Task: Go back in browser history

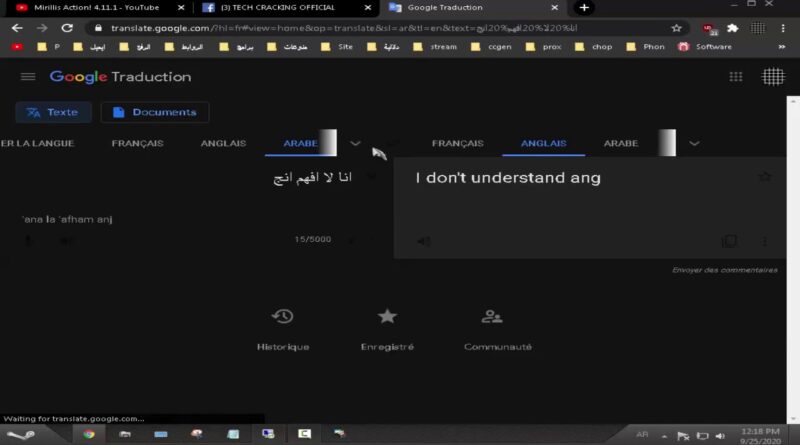Action: click(x=17, y=28)
